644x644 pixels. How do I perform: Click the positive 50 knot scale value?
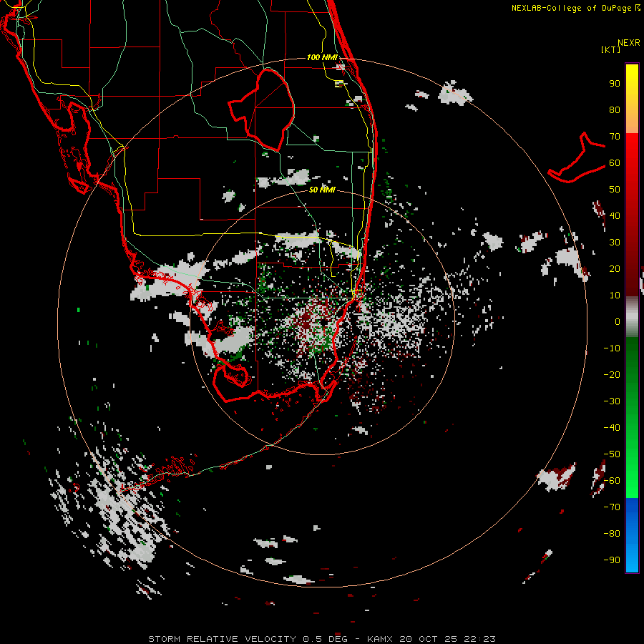(x=615, y=190)
